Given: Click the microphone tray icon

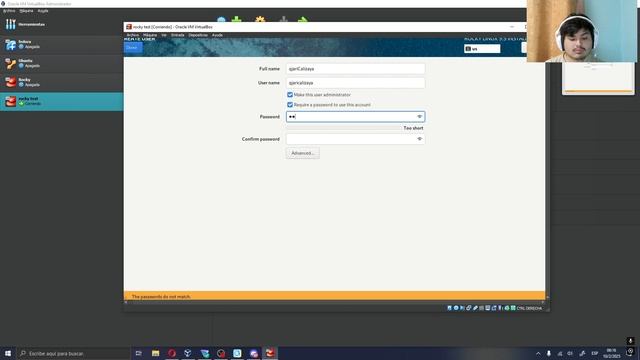Looking at the screenshot, I should [x=549, y=353].
